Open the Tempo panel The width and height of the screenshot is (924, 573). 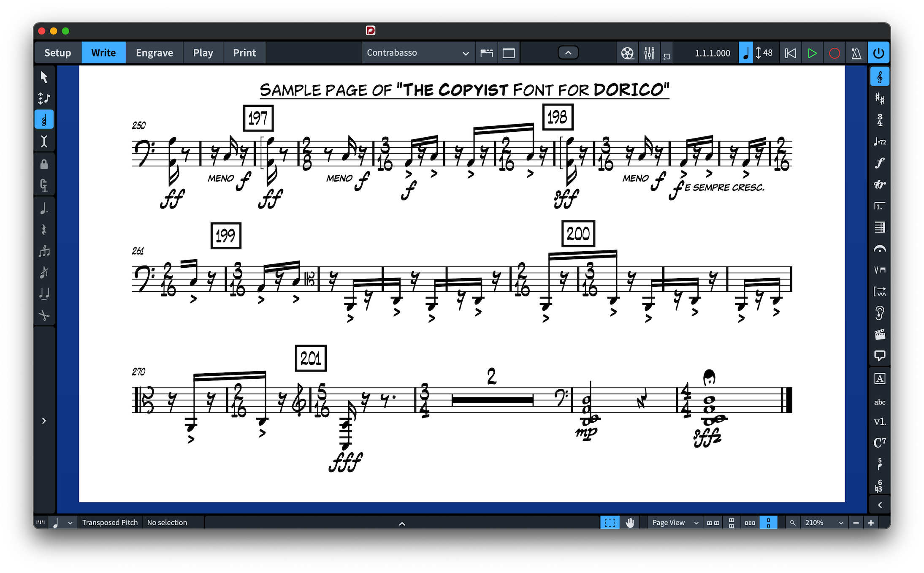(880, 141)
